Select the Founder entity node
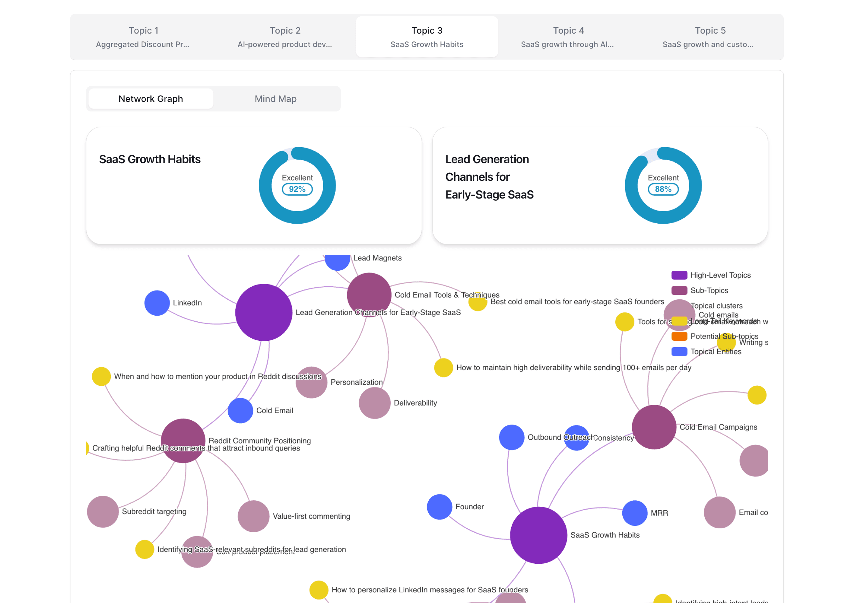Image resolution: width=868 pixels, height=603 pixels. (439, 507)
